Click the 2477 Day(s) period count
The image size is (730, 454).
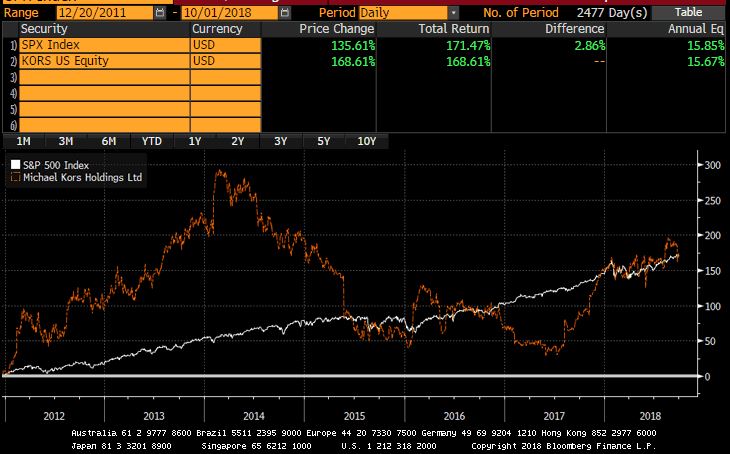[612, 13]
